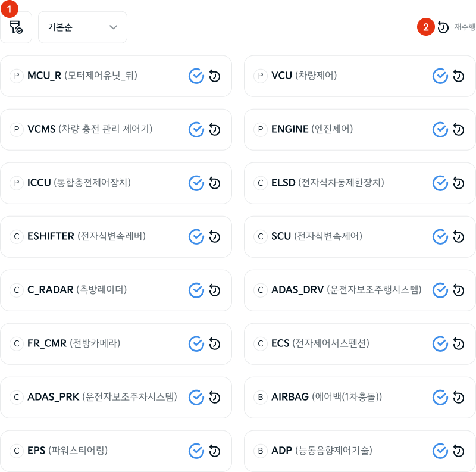Rerun diagnosis for VCU
The width and height of the screenshot is (476, 472).
click(458, 76)
